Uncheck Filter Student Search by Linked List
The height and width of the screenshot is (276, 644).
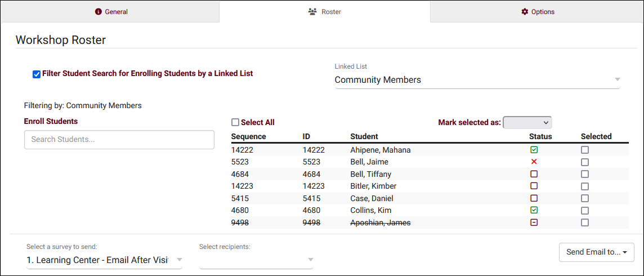click(x=37, y=74)
